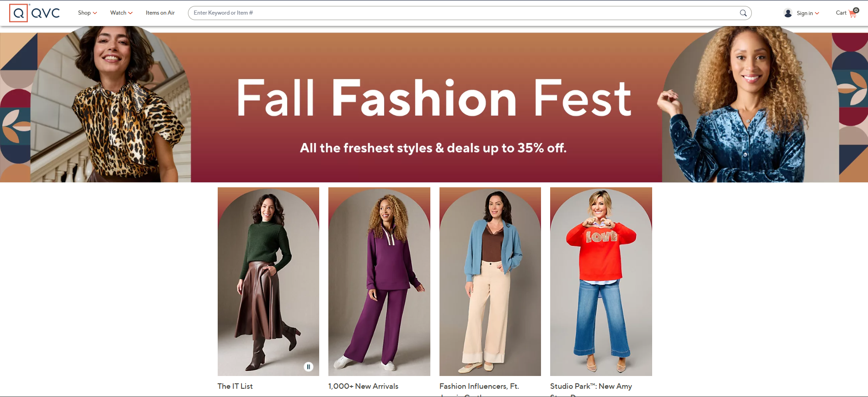
Task: Expand the Watch dropdown menu
Action: pyautogui.click(x=121, y=13)
